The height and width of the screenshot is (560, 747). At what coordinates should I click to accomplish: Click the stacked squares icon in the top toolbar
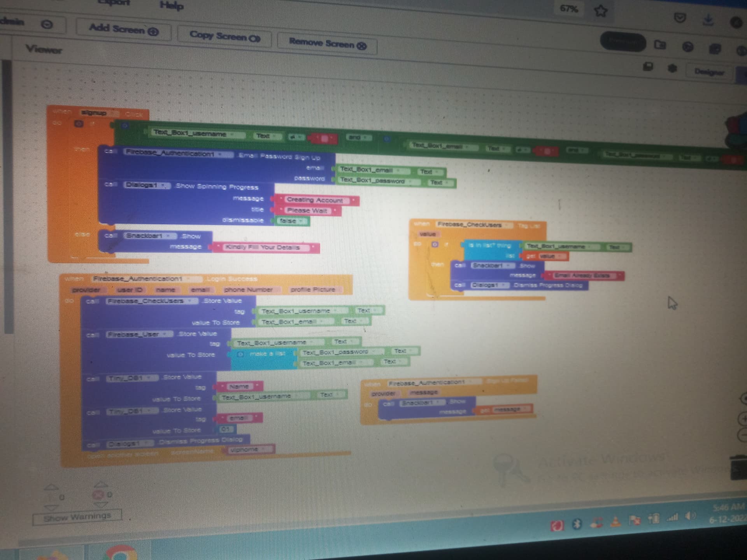coord(715,49)
